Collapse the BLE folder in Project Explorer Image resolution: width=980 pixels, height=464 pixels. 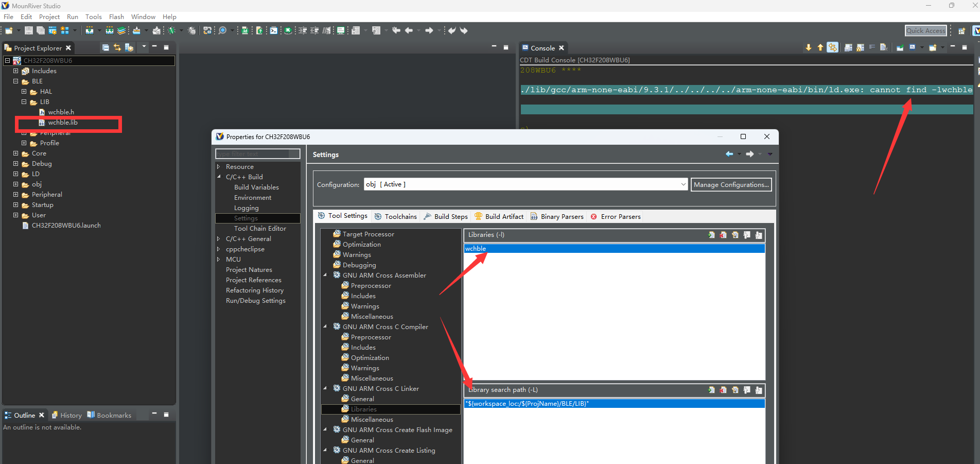(15, 81)
